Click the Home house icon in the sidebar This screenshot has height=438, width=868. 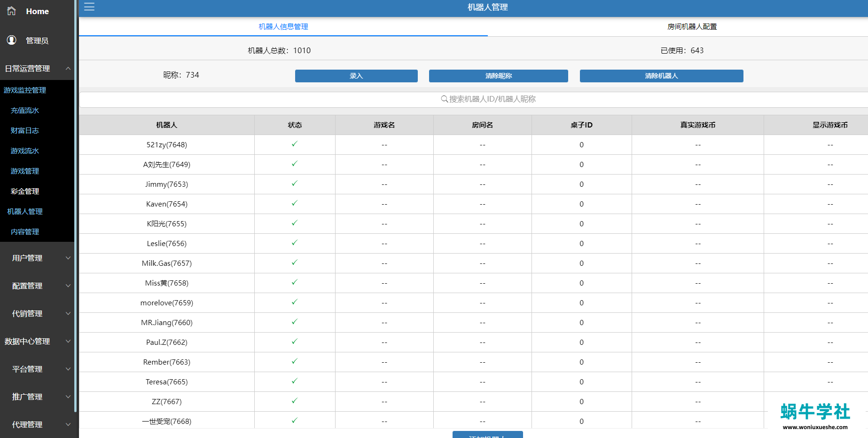pos(11,11)
